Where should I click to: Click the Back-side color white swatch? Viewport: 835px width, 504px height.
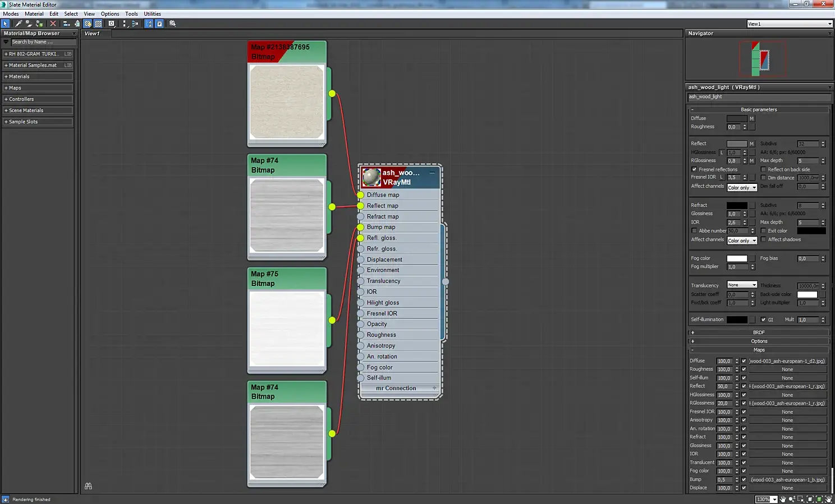[807, 294]
